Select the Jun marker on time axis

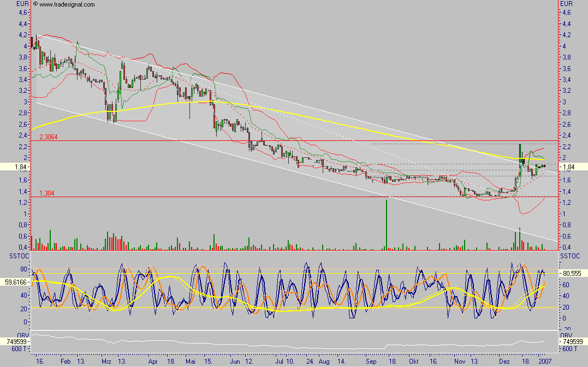tap(234, 362)
